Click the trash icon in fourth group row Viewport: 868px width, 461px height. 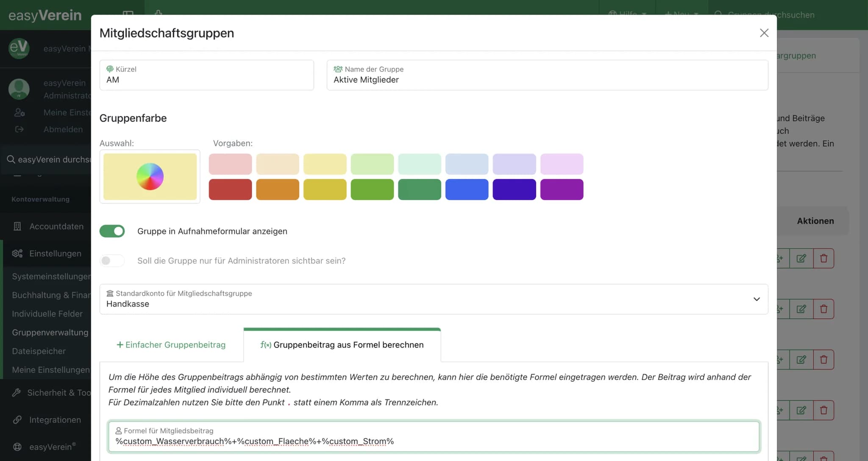pyautogui.click(x=823, y=410)
